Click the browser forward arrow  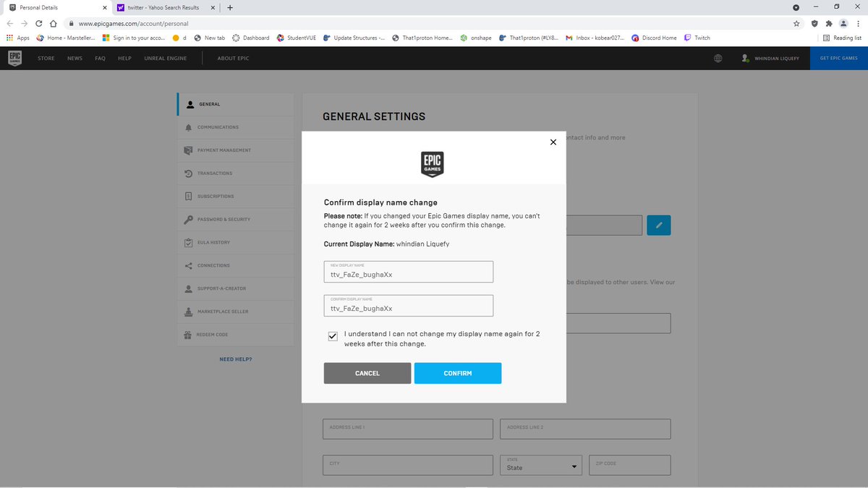pos(25,23)
